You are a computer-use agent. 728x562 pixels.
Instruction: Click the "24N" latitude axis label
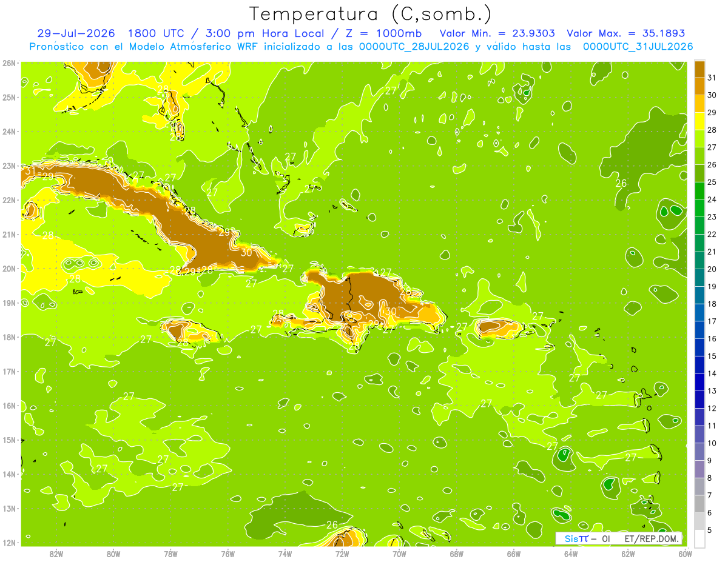click(9, 132)
